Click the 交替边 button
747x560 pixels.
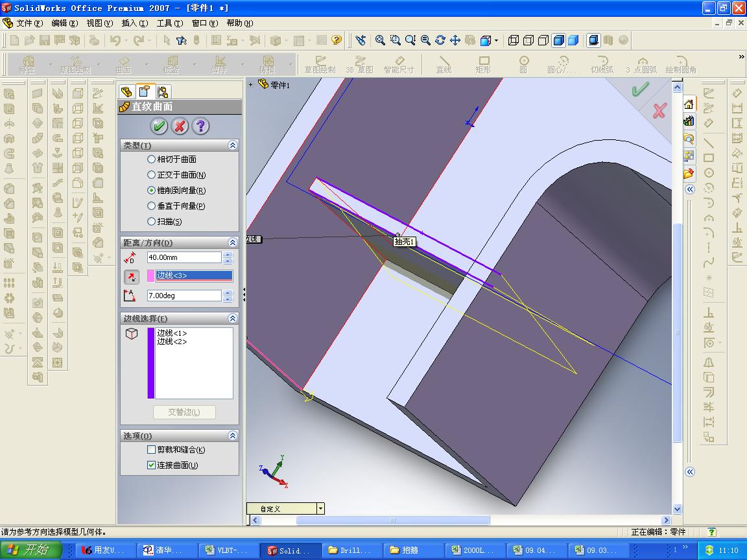[184, 412]
